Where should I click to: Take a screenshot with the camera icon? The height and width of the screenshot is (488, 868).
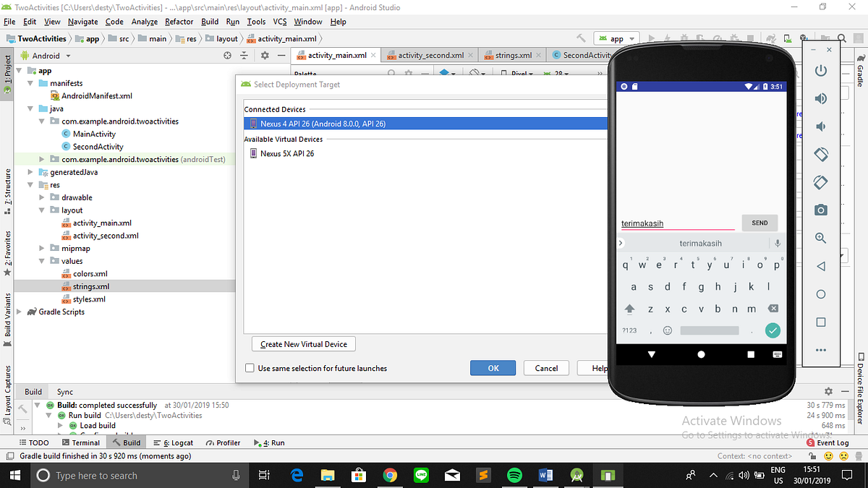pyautogui.click(x=820, y=210)
